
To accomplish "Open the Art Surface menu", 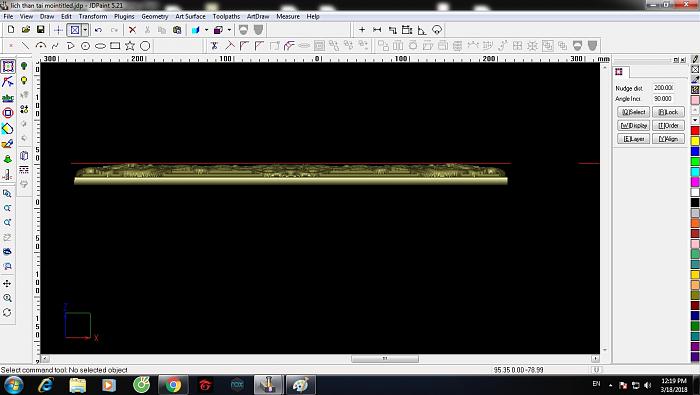I will click(x=190, y=16).
